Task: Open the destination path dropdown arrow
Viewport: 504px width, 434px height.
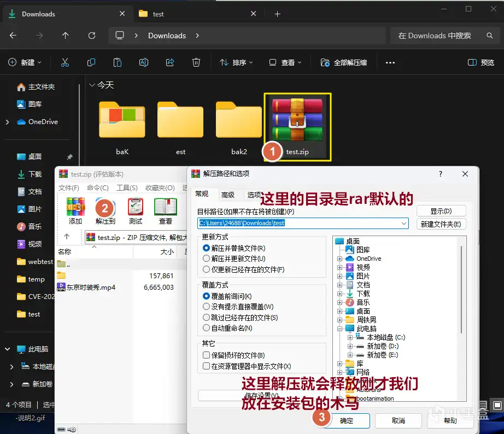Action: pyautogui.click(x=404, y=223)
